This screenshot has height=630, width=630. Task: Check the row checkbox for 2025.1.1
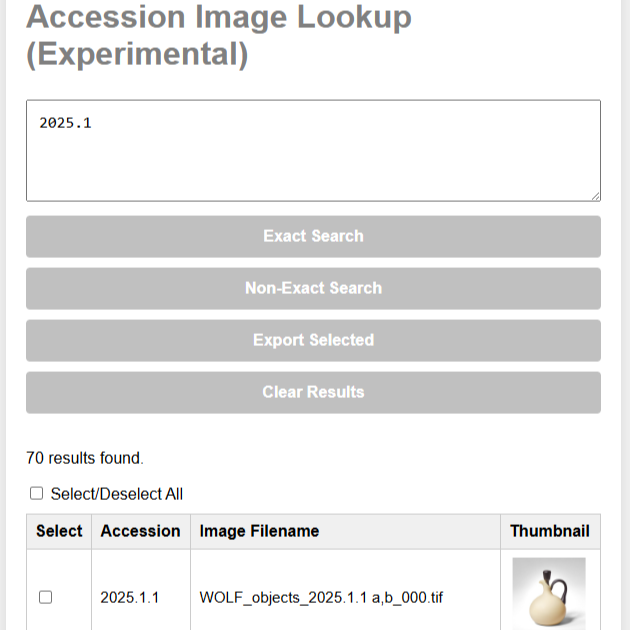click(x=46, y=597)
